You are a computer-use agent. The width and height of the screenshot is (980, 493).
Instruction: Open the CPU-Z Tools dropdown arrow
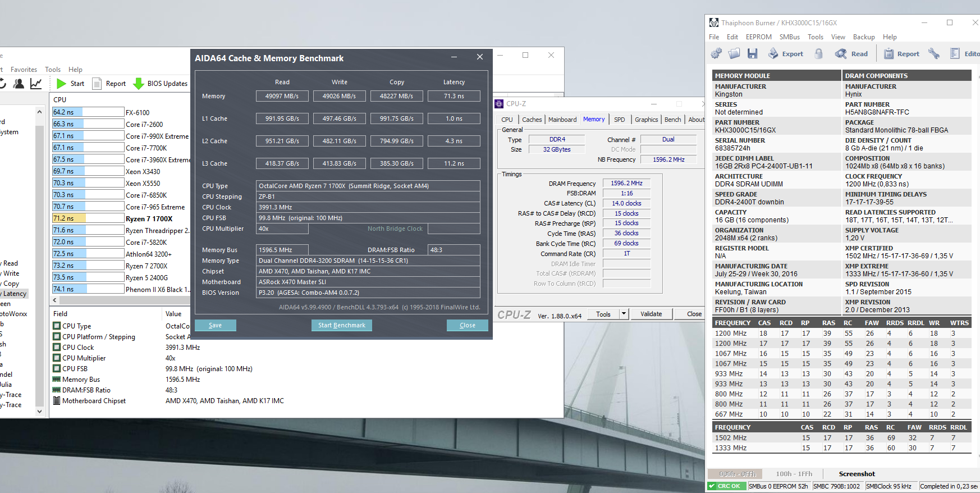coord(624,314)
